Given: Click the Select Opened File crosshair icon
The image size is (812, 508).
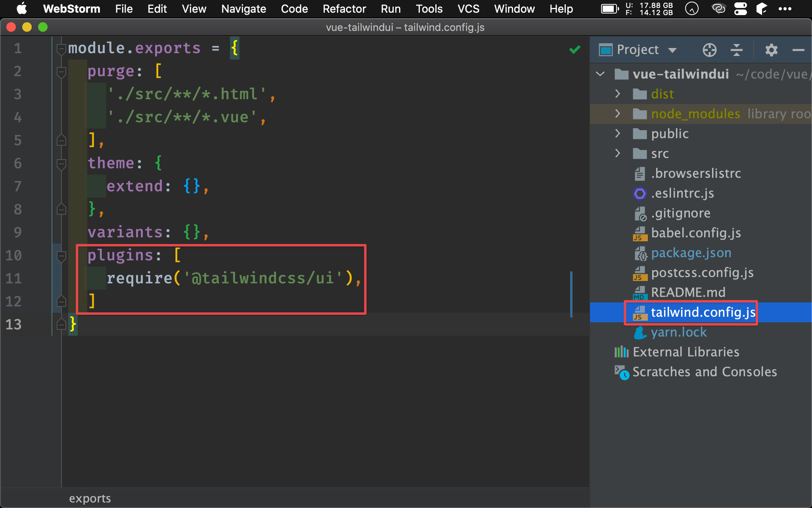Looking at the screenshot, I should click(x=709, y=50).
